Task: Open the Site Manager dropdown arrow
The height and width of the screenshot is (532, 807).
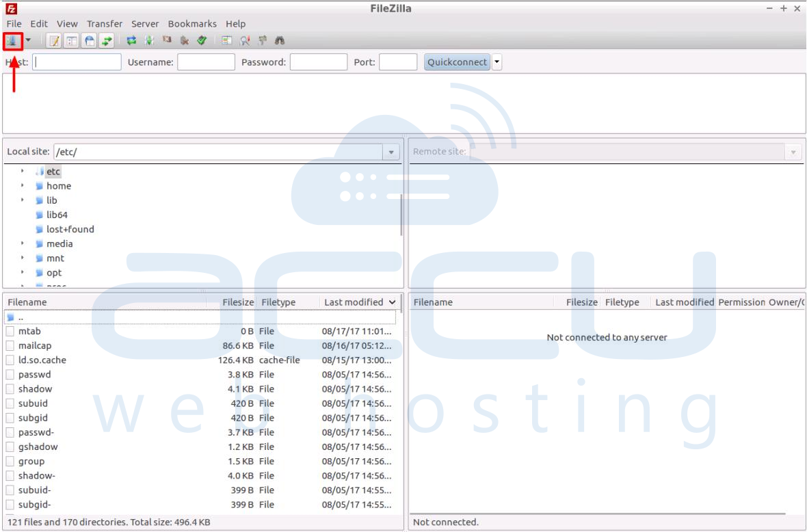Action: click(28, 40)
